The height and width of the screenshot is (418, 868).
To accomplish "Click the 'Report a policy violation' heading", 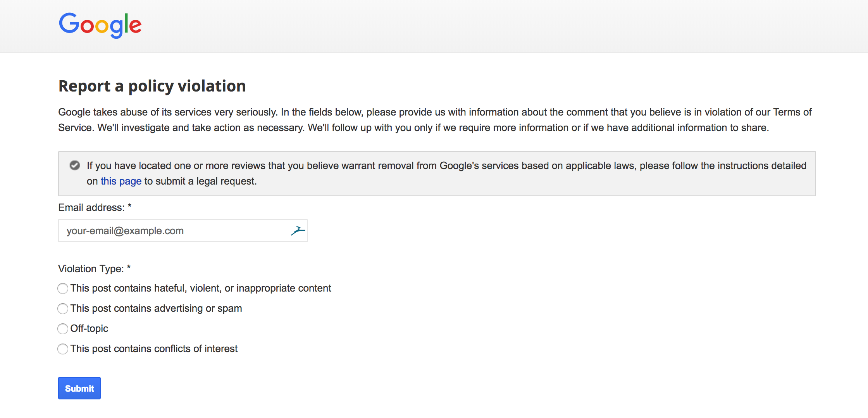I will 152,86.
